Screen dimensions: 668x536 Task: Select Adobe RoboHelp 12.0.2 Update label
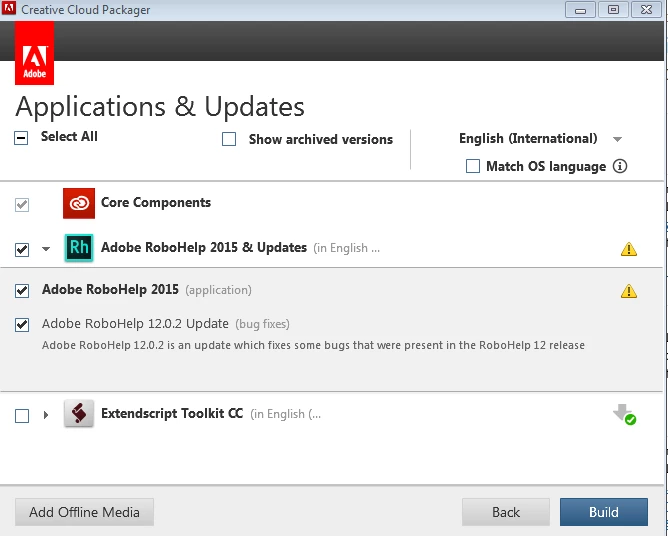point(135,324)
